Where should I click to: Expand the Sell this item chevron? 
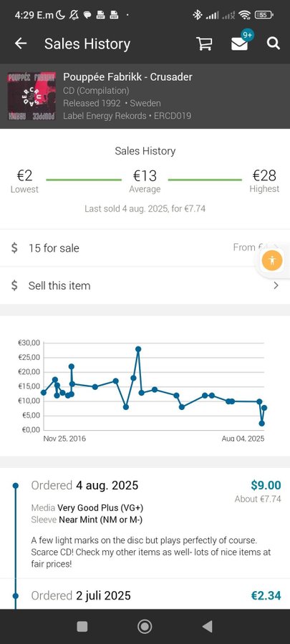click(276, 286)
